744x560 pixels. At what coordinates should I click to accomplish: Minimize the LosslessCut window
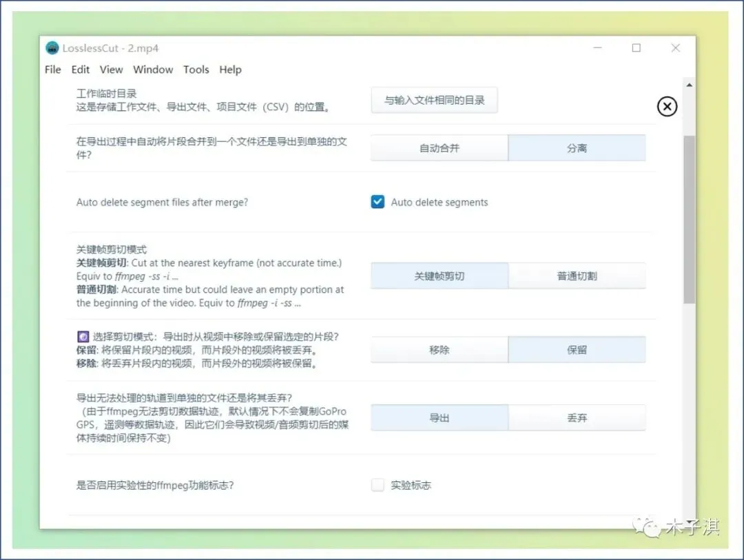(x=597, y=48)
